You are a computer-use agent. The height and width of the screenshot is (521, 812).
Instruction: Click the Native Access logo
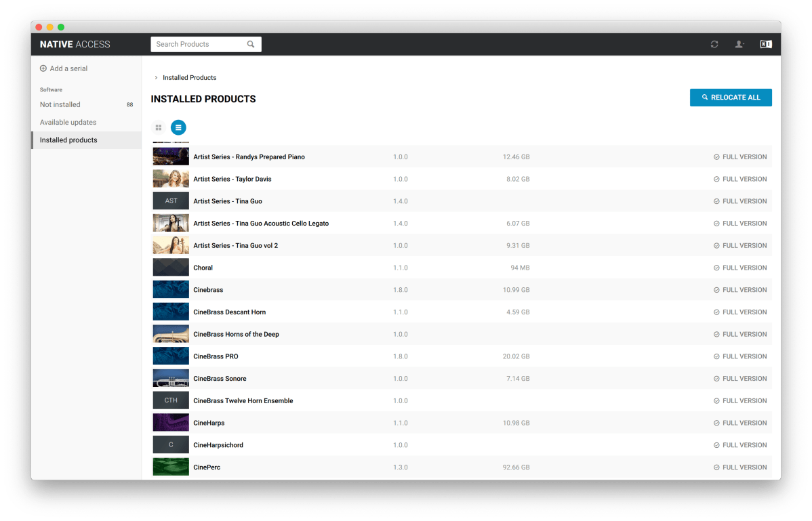(75, 45)
